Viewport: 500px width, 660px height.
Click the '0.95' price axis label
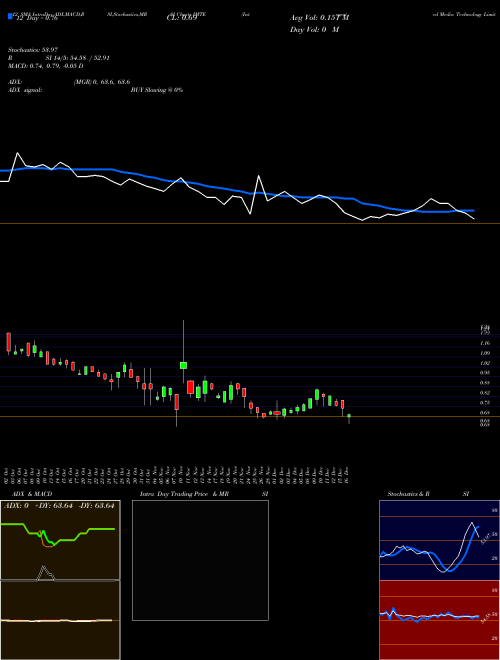[485, 373]
